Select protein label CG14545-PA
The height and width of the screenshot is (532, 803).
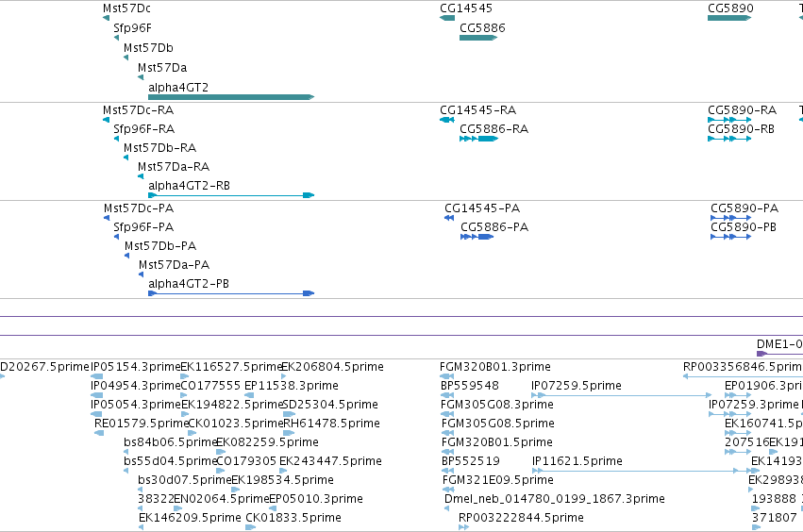click(x=482, y=208)
